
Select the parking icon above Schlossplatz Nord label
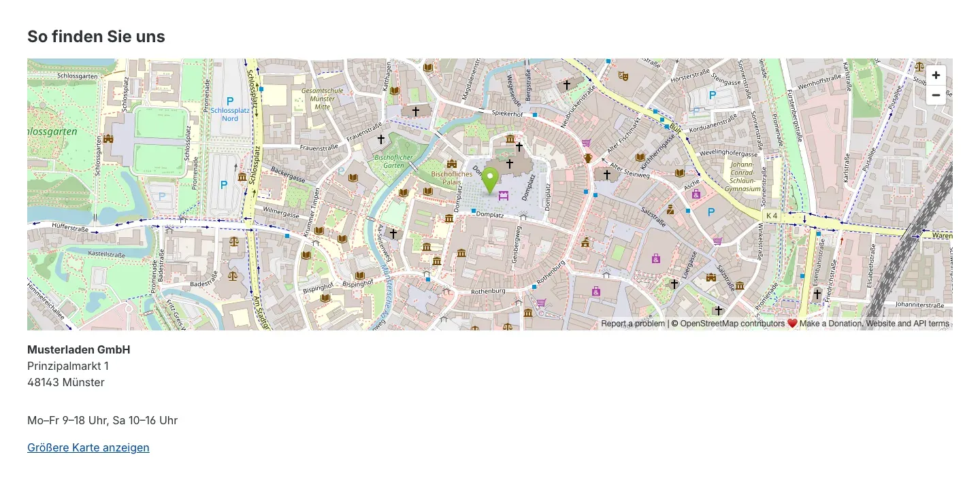230,101
